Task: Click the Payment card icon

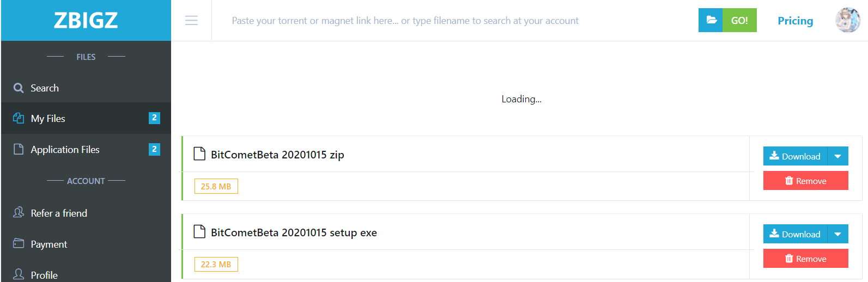Action: [x=19, y=243]
